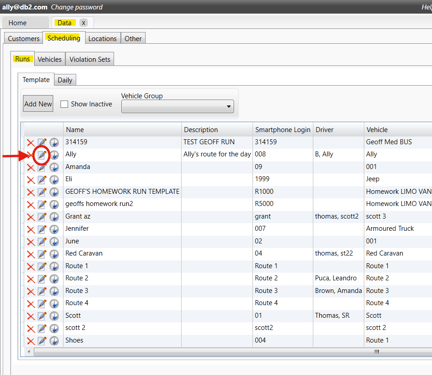Image resolution: width=432 pixels, height=375 pixels.
Task: Edit the Eli run template
Action: coord(42,180)
